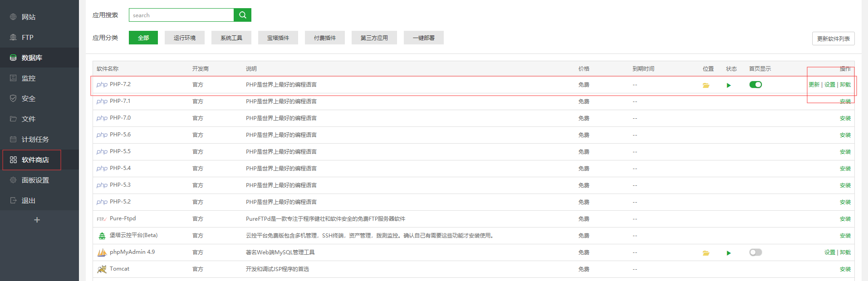Viewport: 868px width, 281px height.
Task: Click the Tomcat cat logo icon
Action: [102, 269]
